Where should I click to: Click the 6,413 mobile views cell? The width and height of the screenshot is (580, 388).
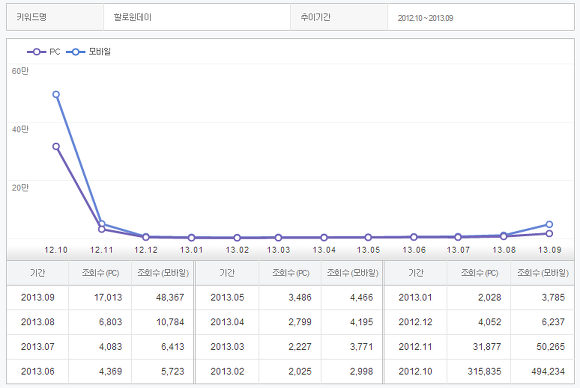tap(163, 347)
